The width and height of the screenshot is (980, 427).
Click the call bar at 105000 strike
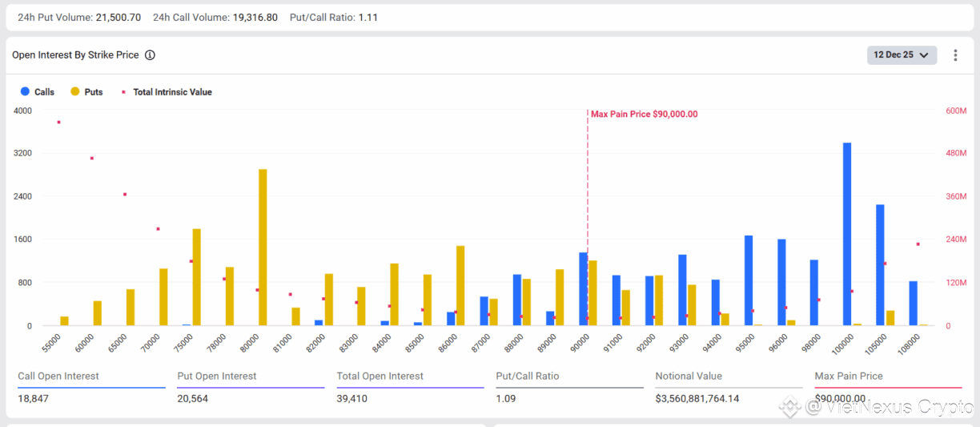click(880, 264)
